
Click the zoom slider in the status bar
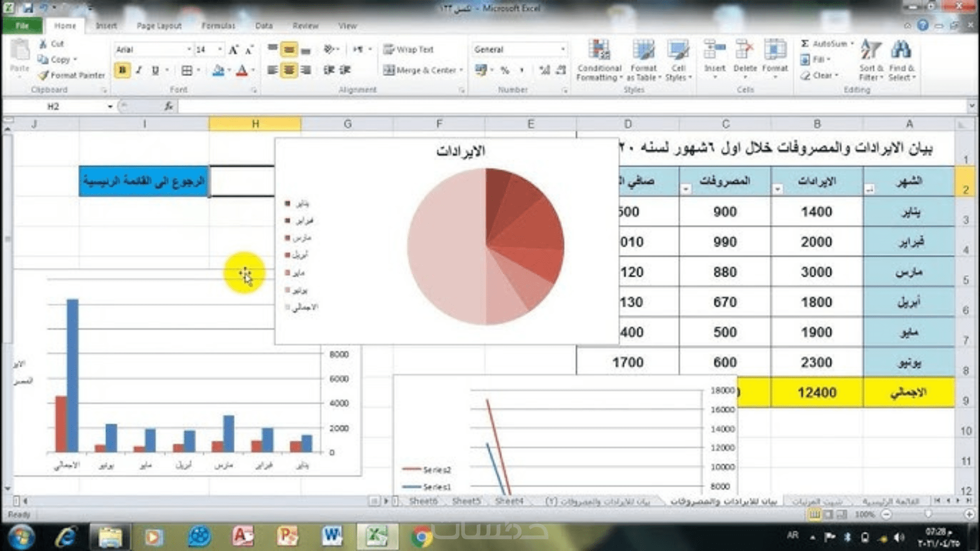(x=928, y=514)
